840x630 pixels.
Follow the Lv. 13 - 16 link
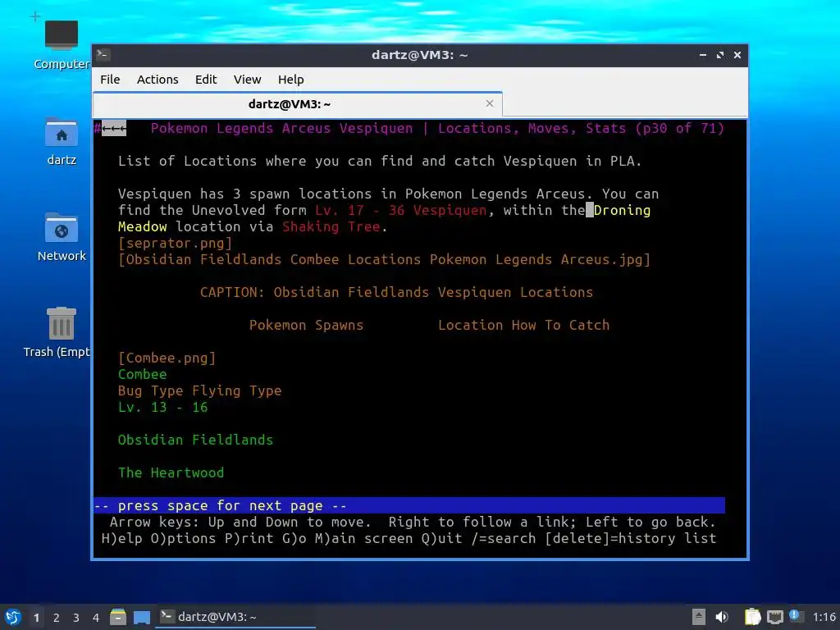tap(163, 407)
